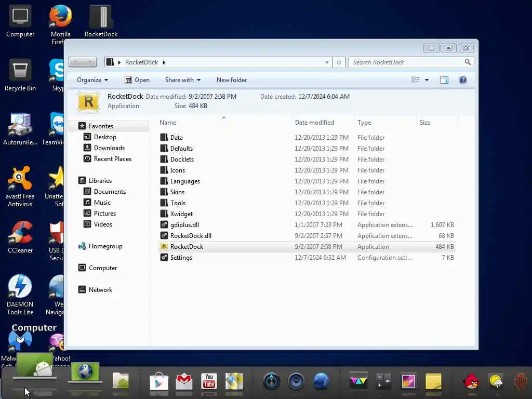Select the avast! Free Antivirus shortcut

click(x=20, y=187)
